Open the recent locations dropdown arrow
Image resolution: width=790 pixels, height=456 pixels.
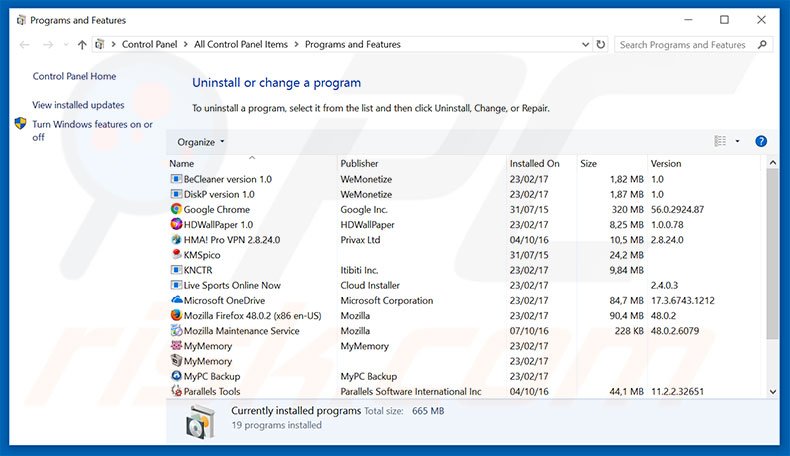(66, 45)
